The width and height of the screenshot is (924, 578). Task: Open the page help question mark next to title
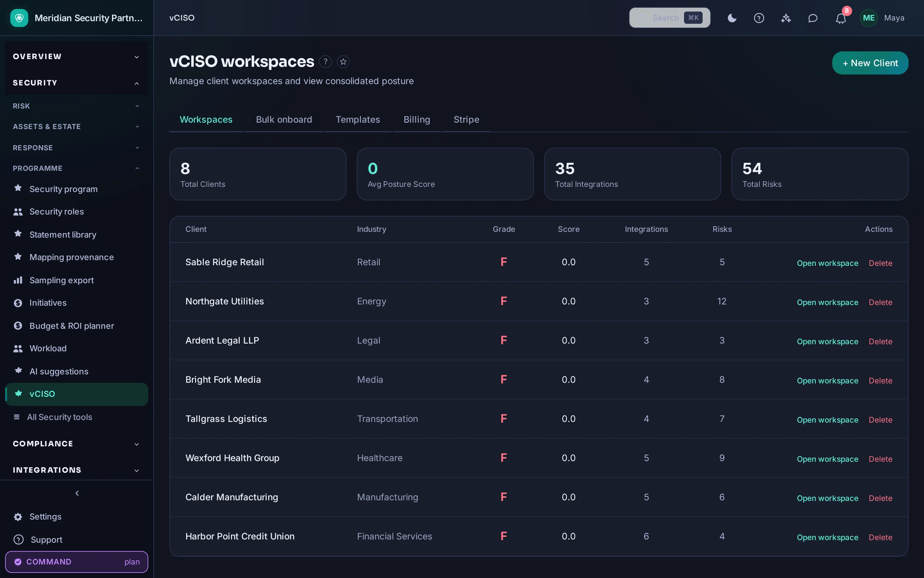coord(325,62)
